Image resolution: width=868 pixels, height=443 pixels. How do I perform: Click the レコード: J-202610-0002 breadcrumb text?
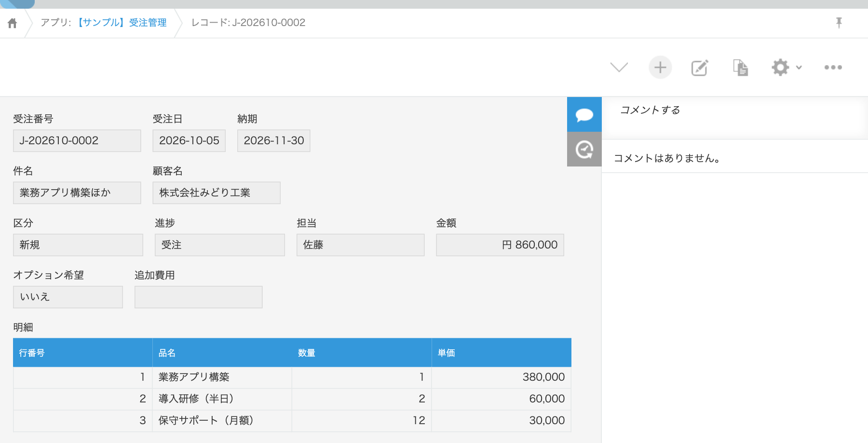click(x=248, y=23)
